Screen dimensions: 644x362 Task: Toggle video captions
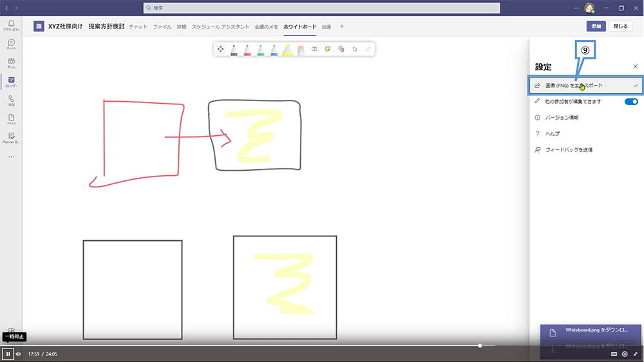point(614,354)
